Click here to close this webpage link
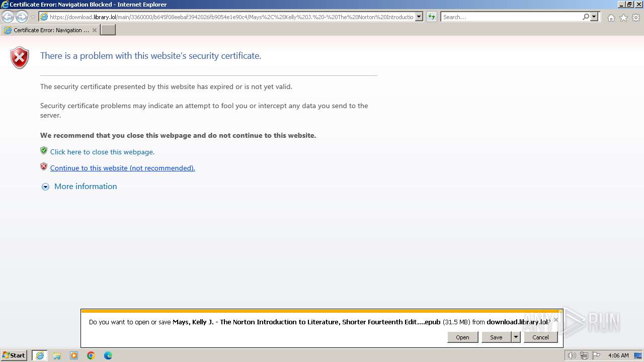This screenshot has height=362, width=644. [102, 152]
